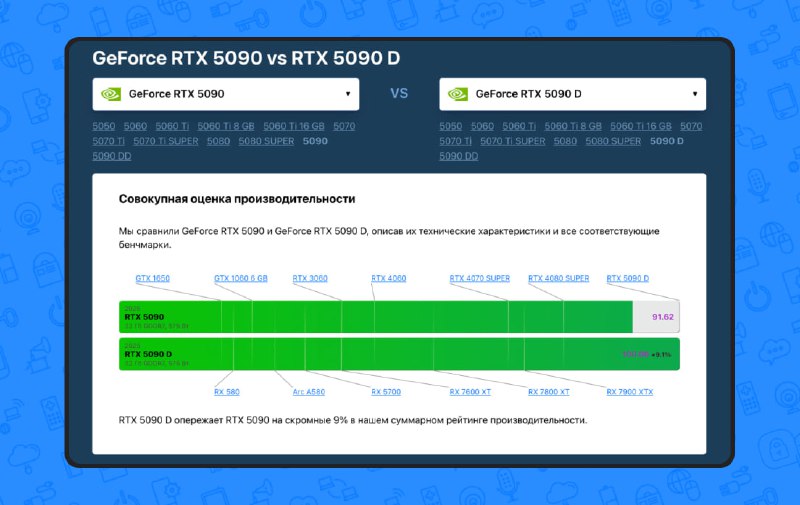
Task: Open 5090 DD under left selector
Action: pos(112,156)
